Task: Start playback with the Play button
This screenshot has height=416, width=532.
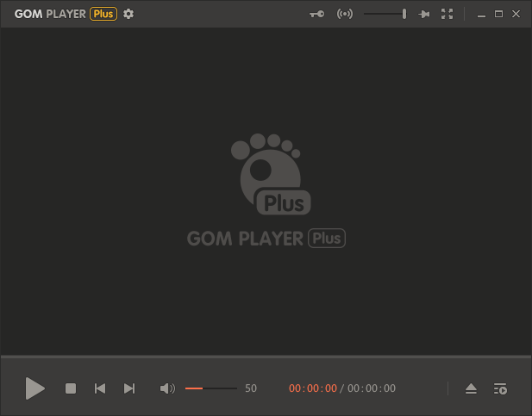Action: pyautogui.click(x=34, y=388)
